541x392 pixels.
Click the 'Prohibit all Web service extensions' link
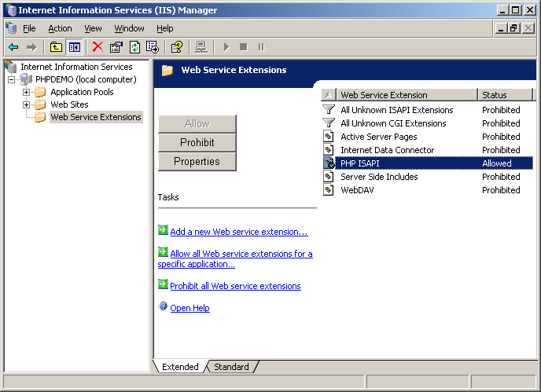point(235,286)
